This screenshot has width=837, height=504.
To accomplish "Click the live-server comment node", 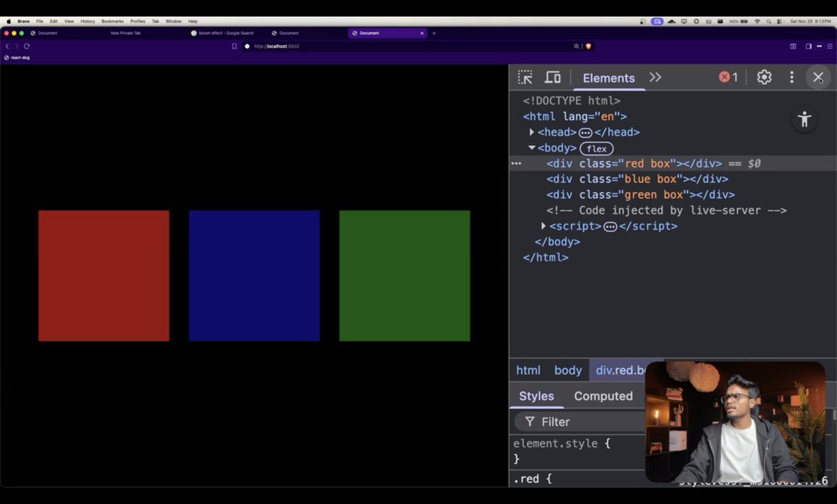I will coord(666,210).
